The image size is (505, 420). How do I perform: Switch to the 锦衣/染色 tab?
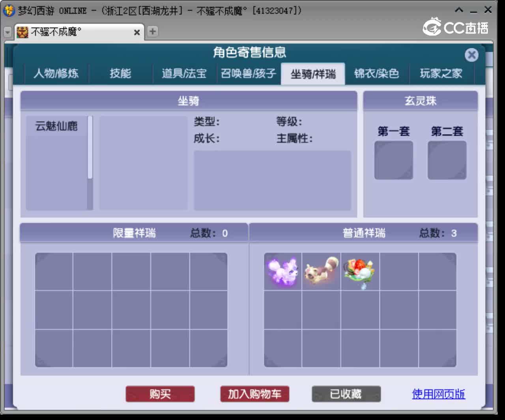point(377,73)
